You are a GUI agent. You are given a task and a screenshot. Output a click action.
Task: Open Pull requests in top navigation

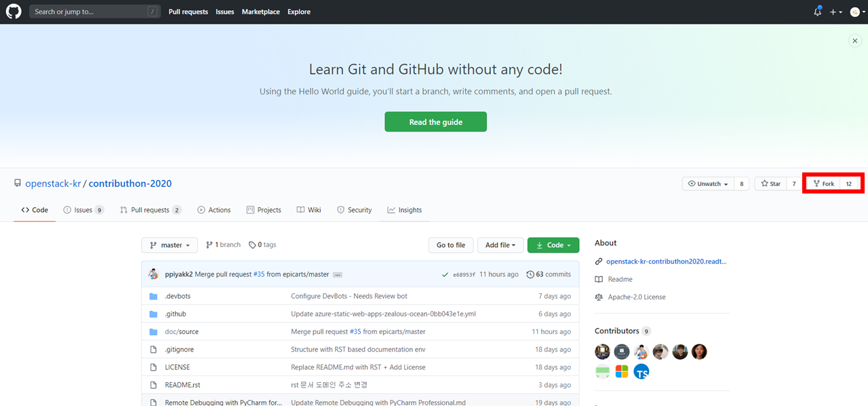click(189, 12)
